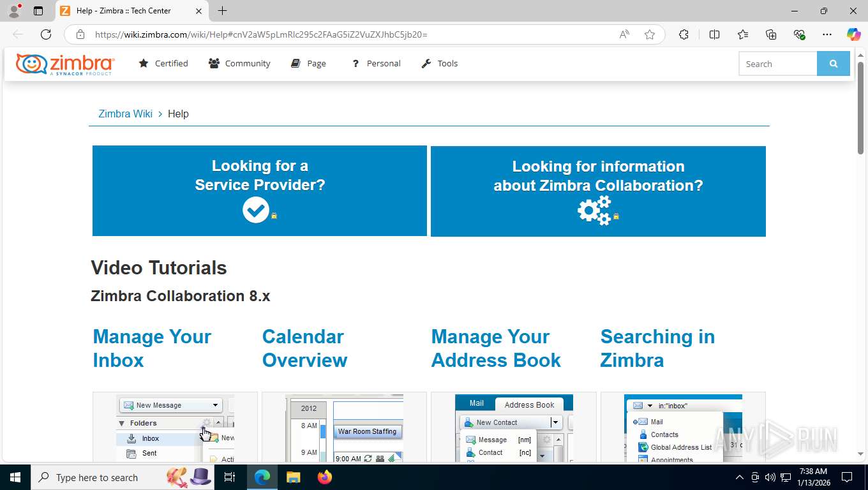Follow the Zimbra Wiki breadcrumb link
Viewport: 868px width, 490px height.
(125, 114)
